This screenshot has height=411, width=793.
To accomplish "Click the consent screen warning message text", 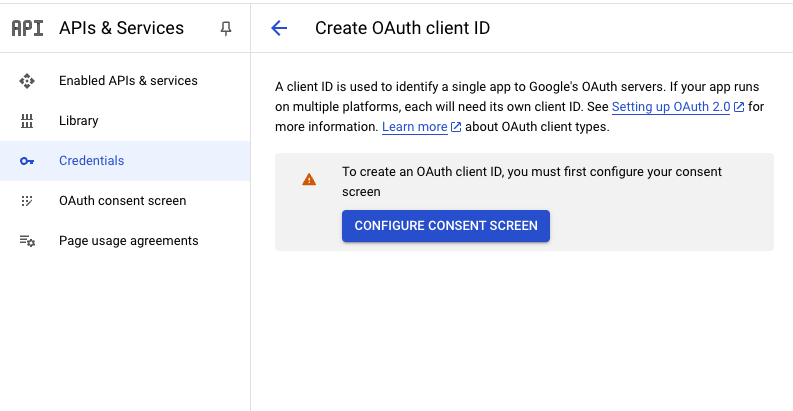I will [532, 182].
